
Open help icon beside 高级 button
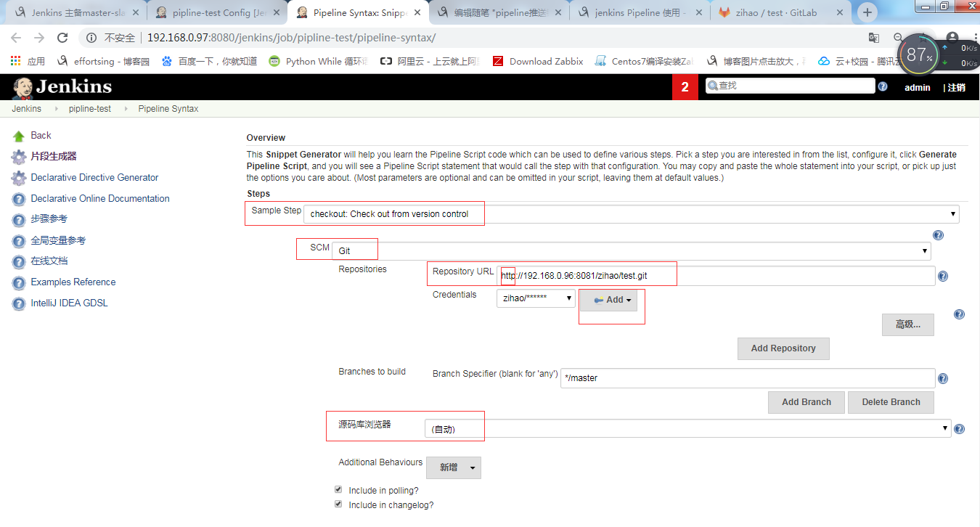coord(959,314)
